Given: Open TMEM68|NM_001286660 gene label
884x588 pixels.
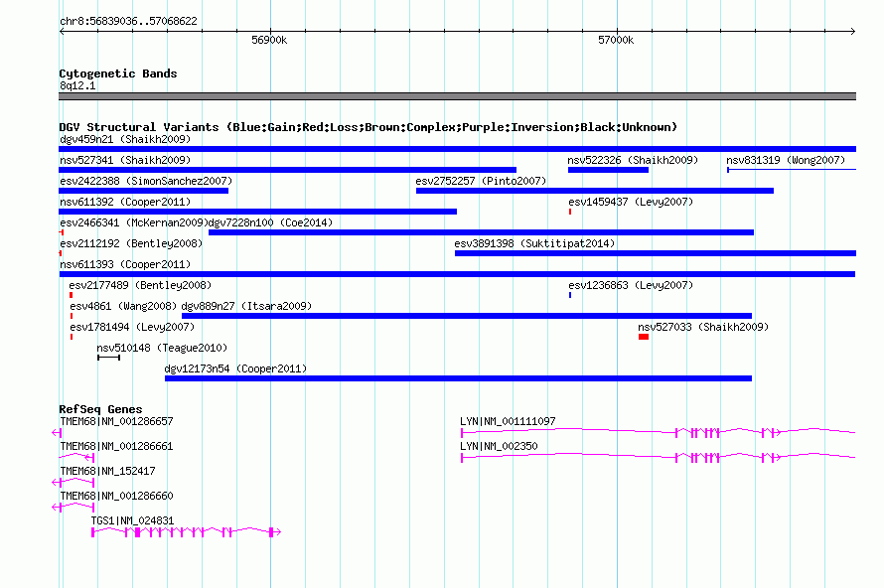Looking at the screenshot, I should click(x=116, y=496).
